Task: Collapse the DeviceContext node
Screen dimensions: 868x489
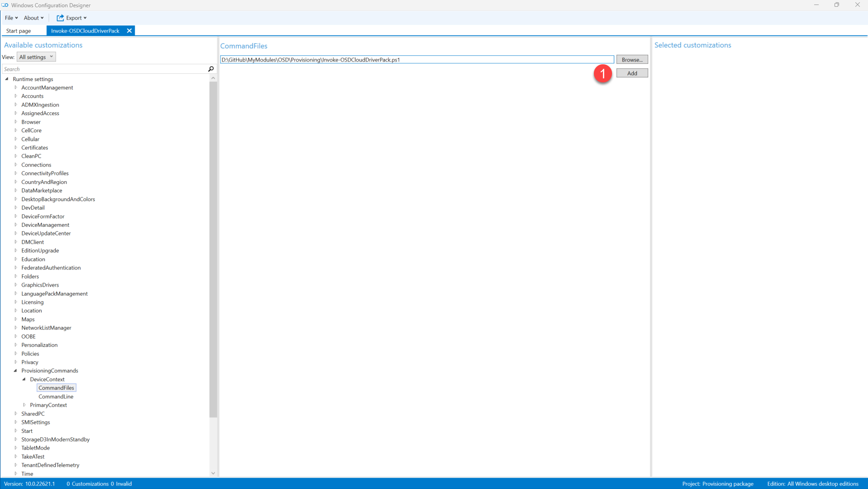Action: (24, 379)
